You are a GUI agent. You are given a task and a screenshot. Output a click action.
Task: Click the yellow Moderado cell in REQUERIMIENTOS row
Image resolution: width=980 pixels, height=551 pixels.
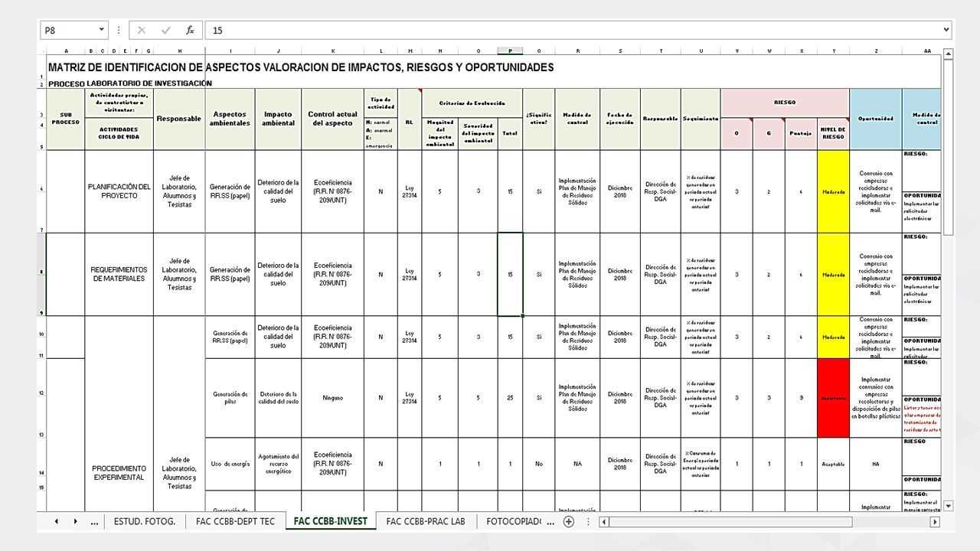[x=833, y=274]
